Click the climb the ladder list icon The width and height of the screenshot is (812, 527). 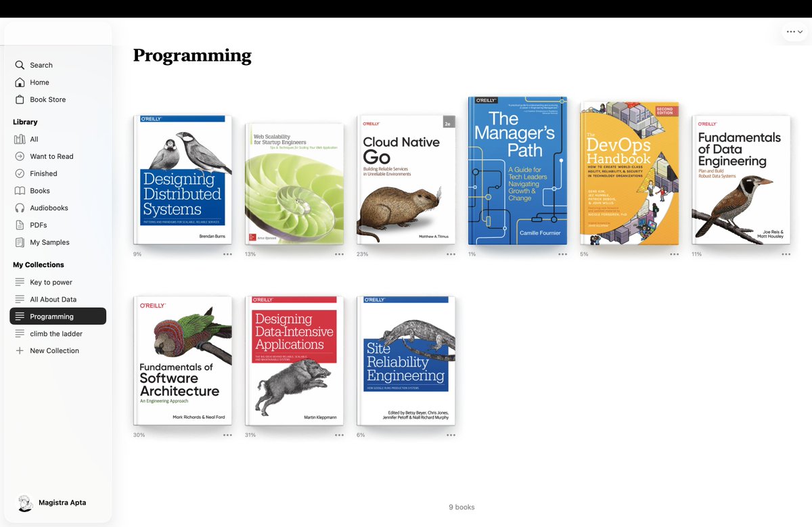click(20, 334)
